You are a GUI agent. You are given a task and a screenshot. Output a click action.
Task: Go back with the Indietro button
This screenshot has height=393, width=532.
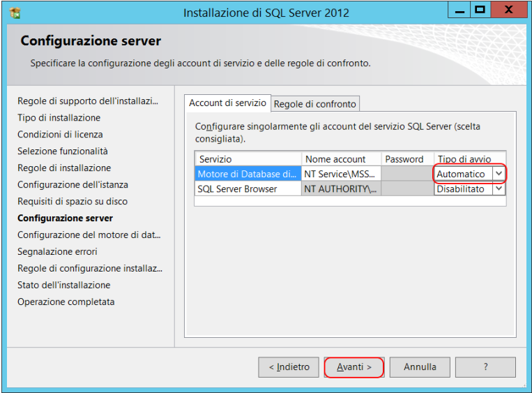tap(289, 367)
